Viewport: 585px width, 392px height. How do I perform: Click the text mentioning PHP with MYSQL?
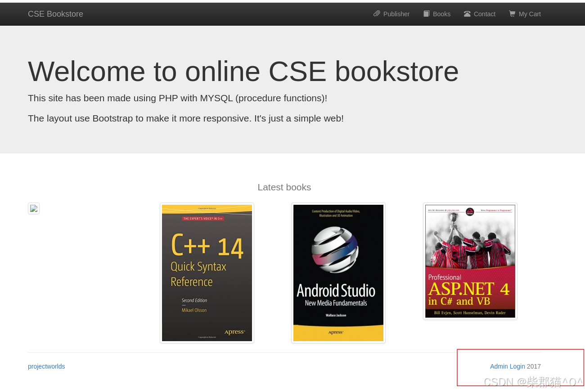click(177, 98)
